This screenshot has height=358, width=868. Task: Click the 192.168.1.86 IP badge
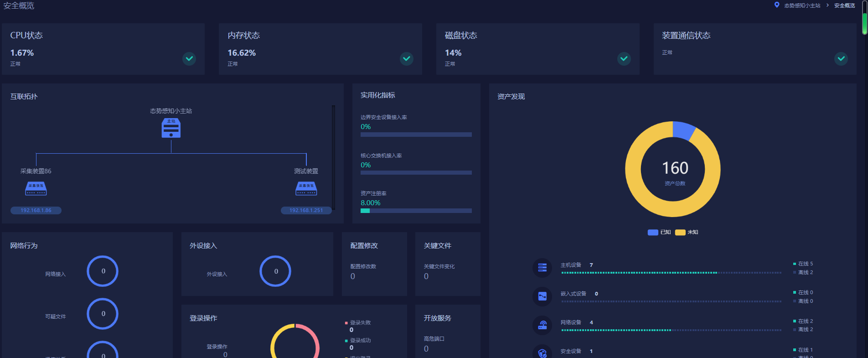tap(36, 210)
